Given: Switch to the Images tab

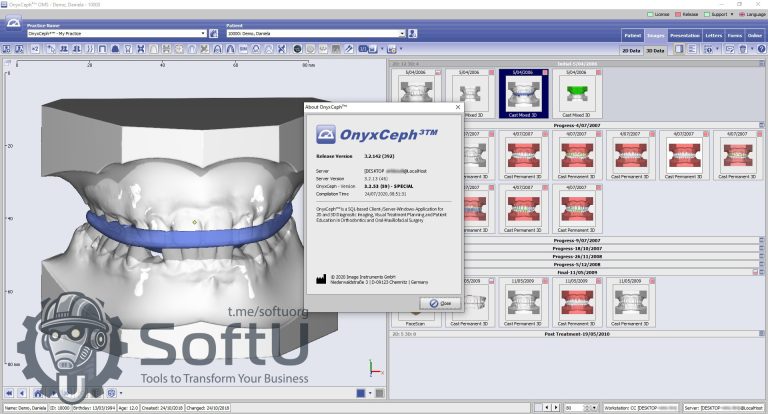Looking at the screenshot, I should click(655, 35).
